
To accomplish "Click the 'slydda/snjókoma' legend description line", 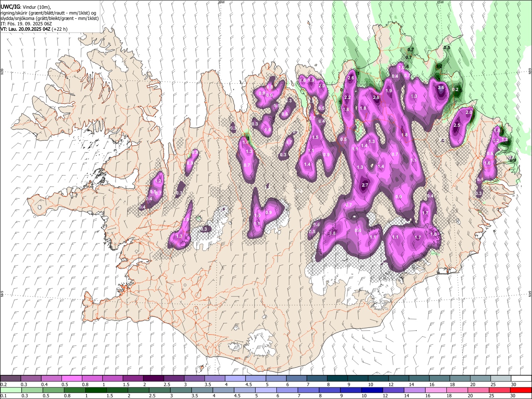I will coord(49,18).
